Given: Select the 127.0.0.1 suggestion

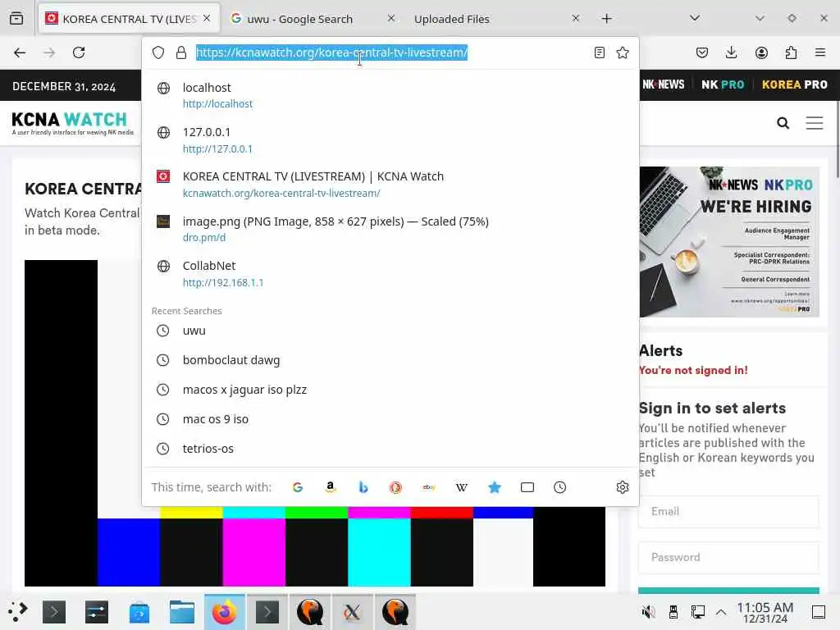Looking at the screenshot, I should click(390, 139).
